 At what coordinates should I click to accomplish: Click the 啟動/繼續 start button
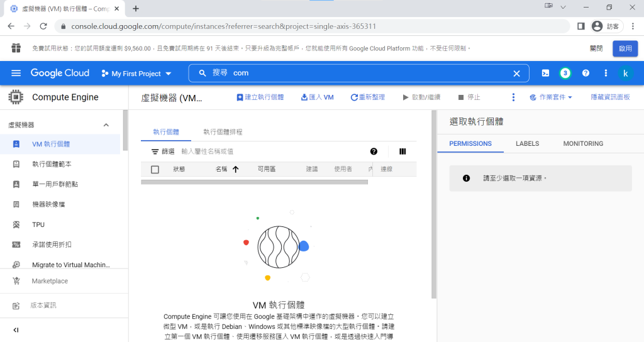coord(421,97)
